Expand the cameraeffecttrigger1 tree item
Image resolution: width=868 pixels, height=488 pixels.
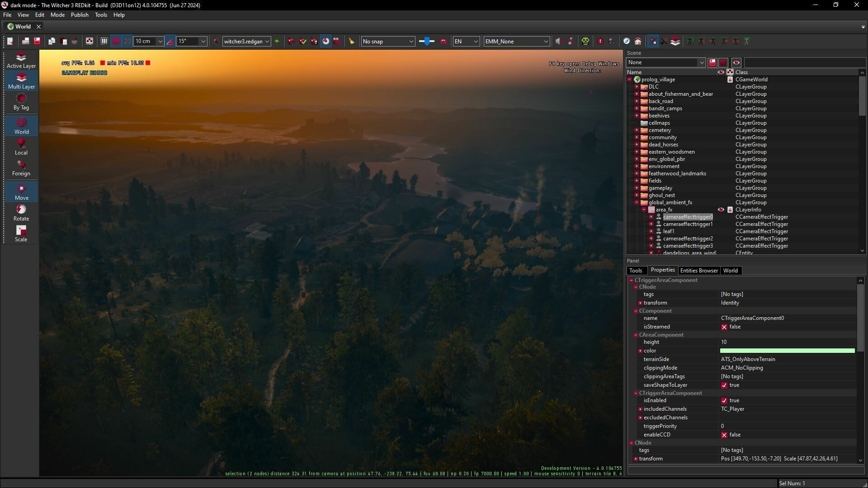click(x=651, y=224)
